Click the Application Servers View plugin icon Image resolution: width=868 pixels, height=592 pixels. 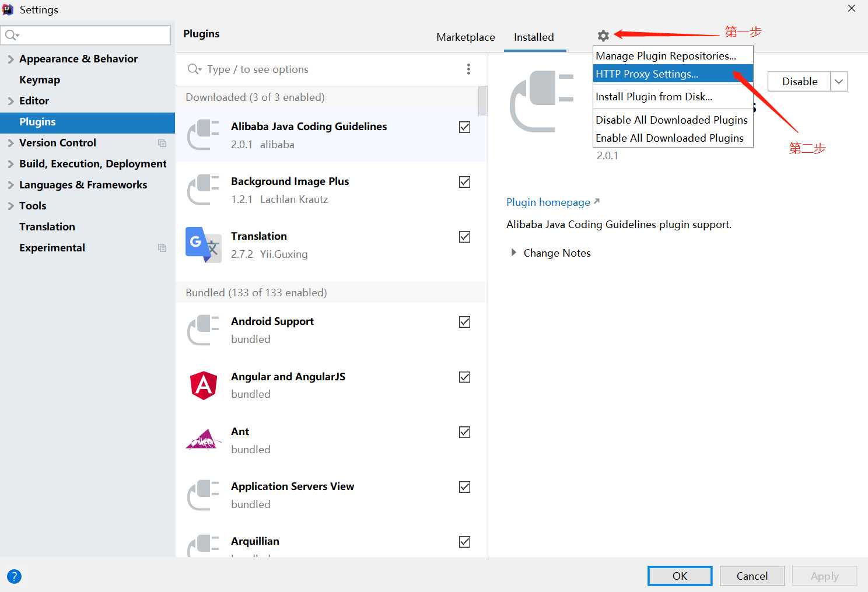pos(203,495)
